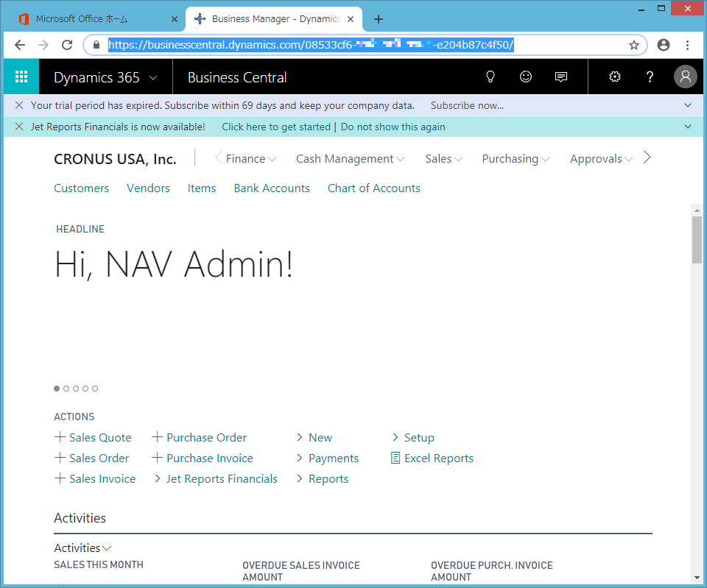Screen dimensions: 707x588
Task: Expand Jet Reports notification details chevron
Action: tap(688, 127)
